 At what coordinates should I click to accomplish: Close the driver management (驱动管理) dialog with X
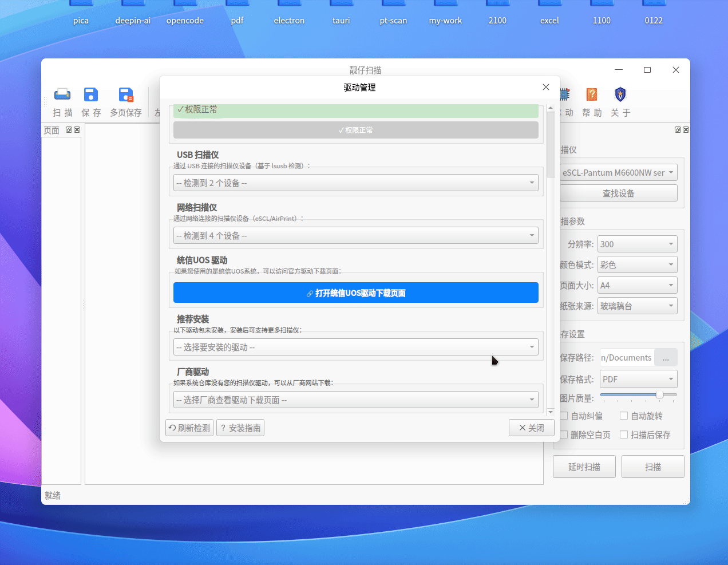pyautogui.click(x=546, y=87)
